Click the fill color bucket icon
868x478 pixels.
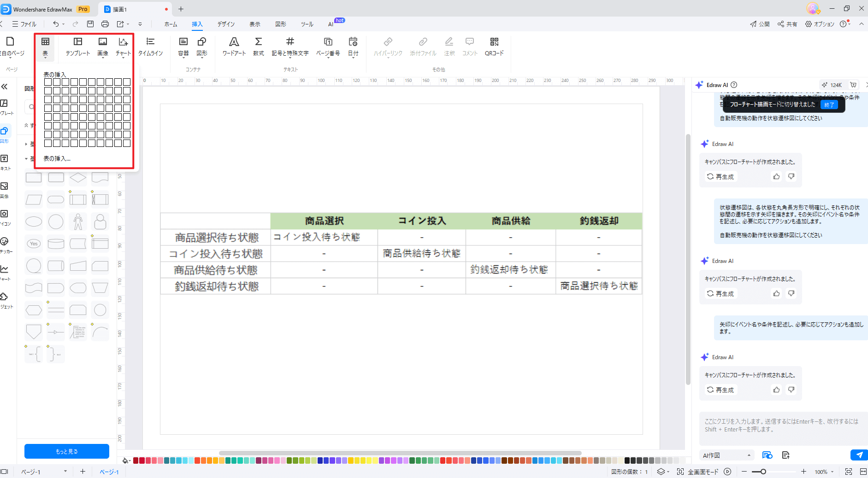pos(125,461)
